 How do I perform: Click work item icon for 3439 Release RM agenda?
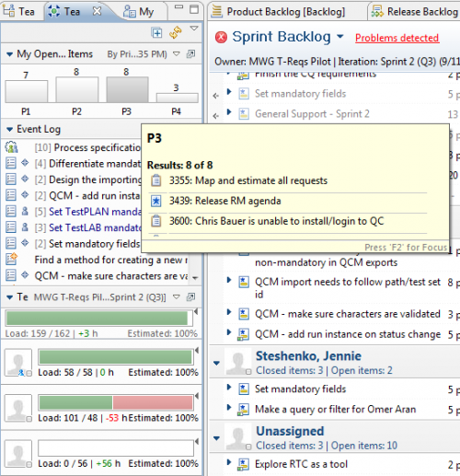156,202
